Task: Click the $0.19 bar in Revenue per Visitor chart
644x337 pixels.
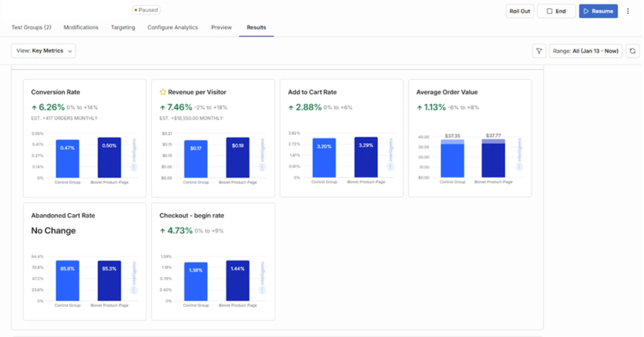Action: tap(238, 158)
